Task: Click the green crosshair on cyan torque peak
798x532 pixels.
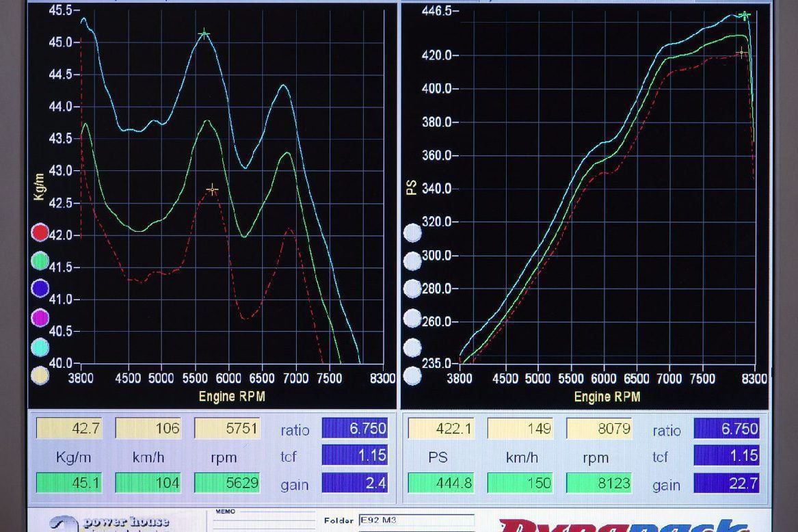Action: click(204, 34)
